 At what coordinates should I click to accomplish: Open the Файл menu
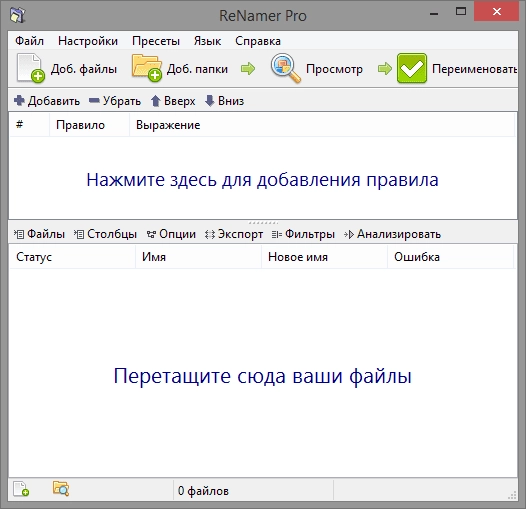29,41
